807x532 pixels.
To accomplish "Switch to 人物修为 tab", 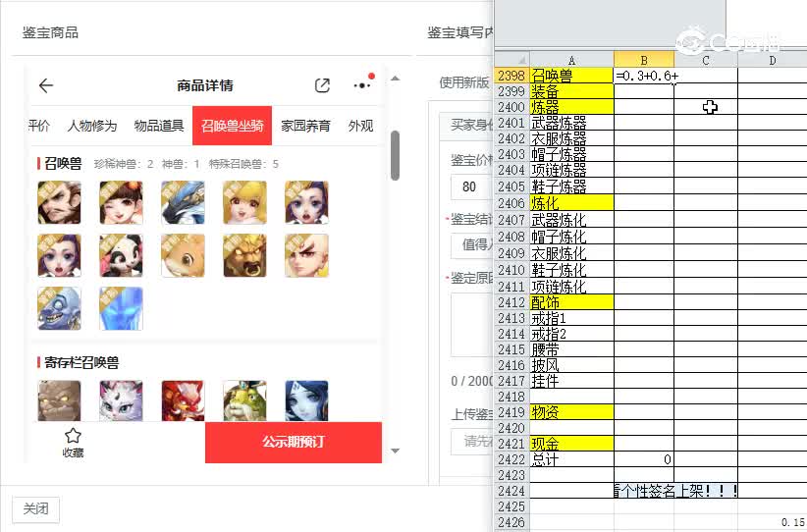I will click(x=92, y=126).
